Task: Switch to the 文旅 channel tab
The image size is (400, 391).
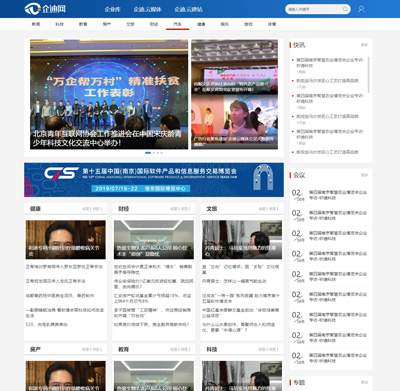Action: 130,24
